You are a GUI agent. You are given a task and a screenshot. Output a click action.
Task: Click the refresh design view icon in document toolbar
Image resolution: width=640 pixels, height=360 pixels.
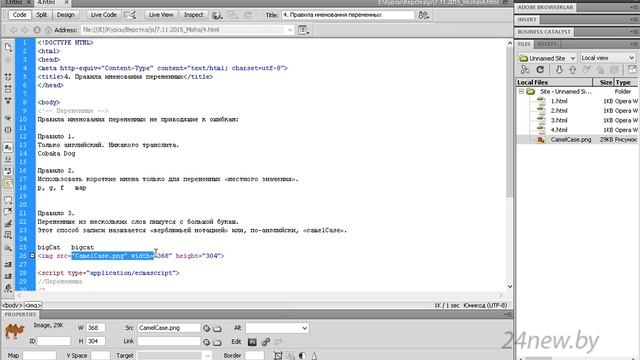pyautogui.click(x=248, y=16)
